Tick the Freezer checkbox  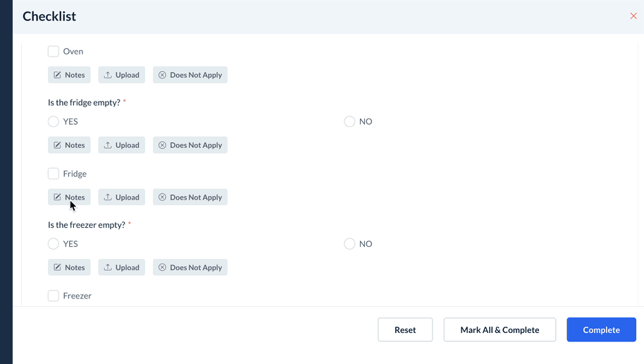click(x=54, y=296)
